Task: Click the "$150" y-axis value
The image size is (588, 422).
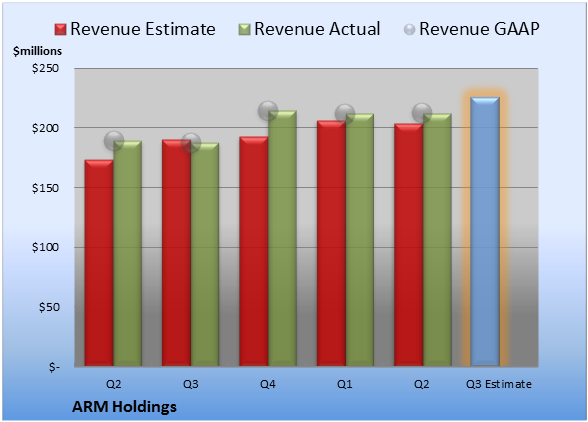Action: tap(45, 188)
